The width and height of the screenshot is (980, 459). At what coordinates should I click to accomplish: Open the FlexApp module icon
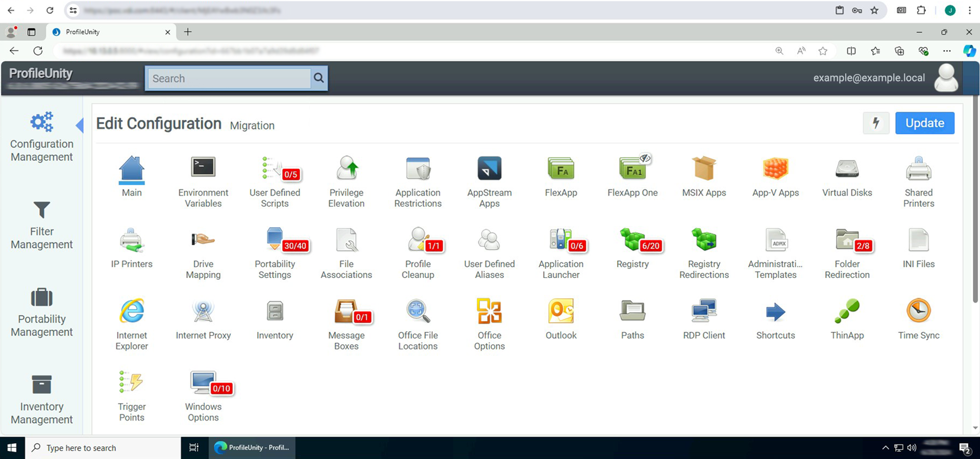pos(560,169)
